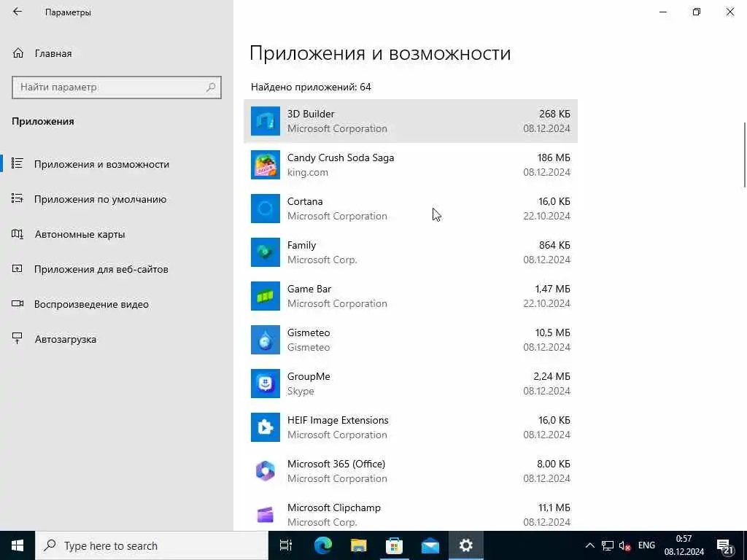Image resolution: width=747 pixels, height=560 pixels.
Task: Open Приложения по умолчанию section
Action: tap(117, 199)
